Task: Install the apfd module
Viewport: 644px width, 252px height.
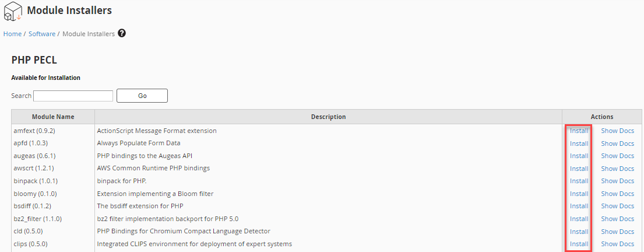Action: (579, 143)
